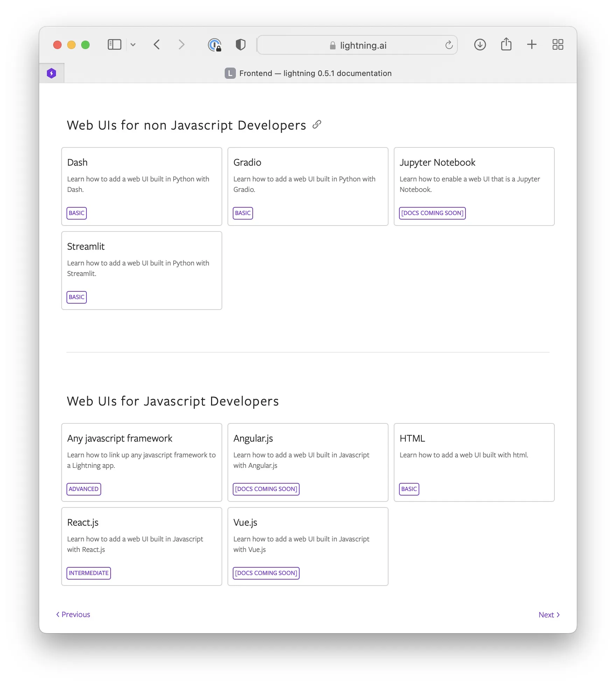Select the pinned Lightning tab icon
The width and height of the screenshot is (616, 685).
(x=51, y=73)
